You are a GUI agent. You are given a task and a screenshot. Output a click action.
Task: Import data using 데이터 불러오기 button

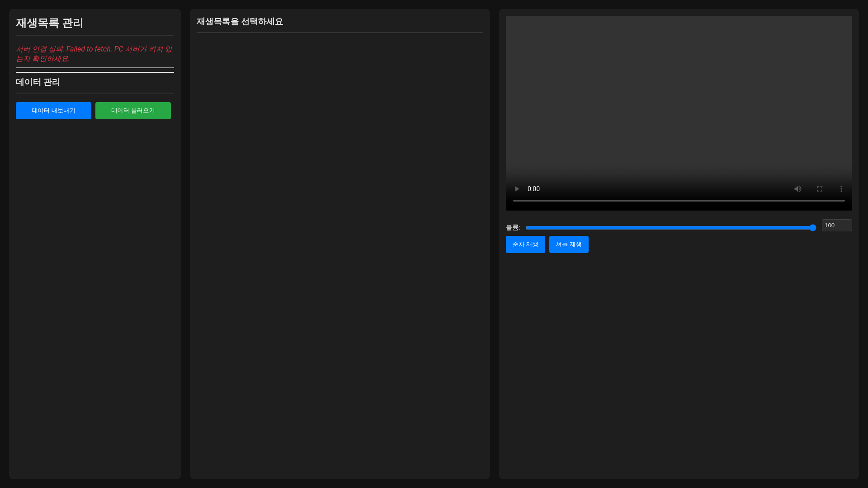[x=133, y=111]
